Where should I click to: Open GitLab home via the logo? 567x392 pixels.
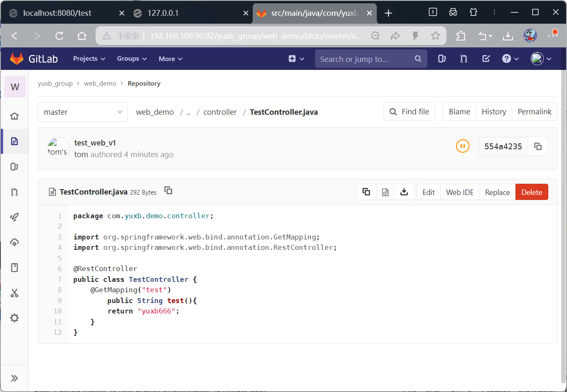[34, 59]
